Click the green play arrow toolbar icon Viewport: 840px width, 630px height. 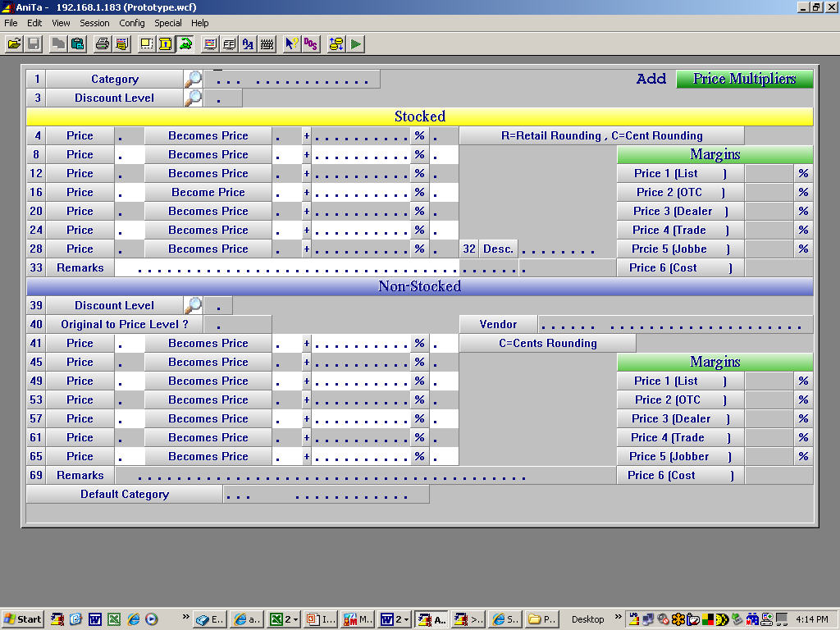(356, 44)
